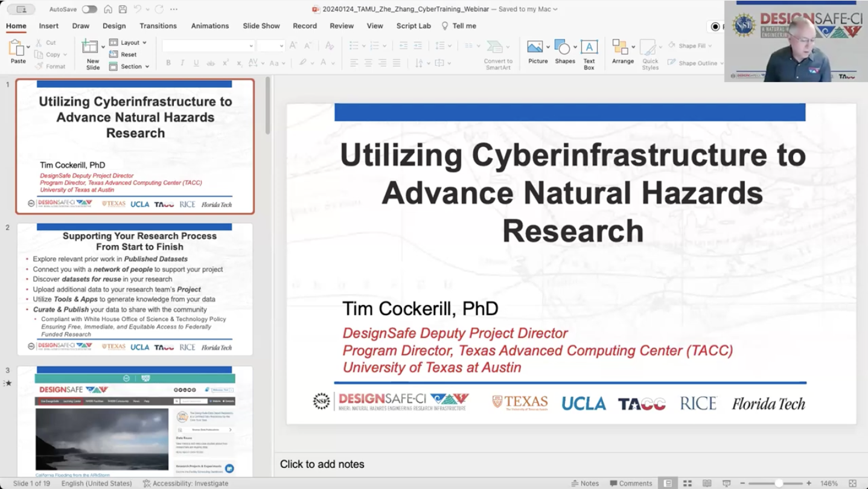Click the 'Click to add notes' area
The width and height of the screenshot is (868, 489).
pyautogui.click(x=322, y=464)
